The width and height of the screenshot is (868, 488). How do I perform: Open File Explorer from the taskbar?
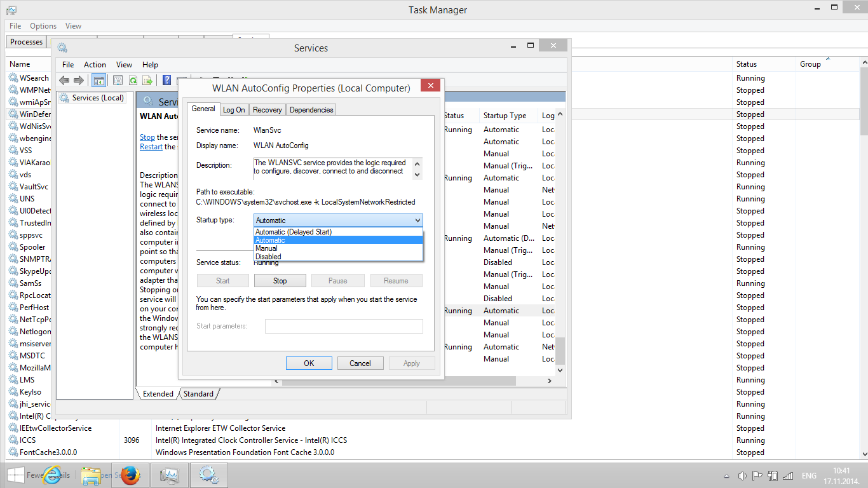pyautogui.click(x=92, y=475)
